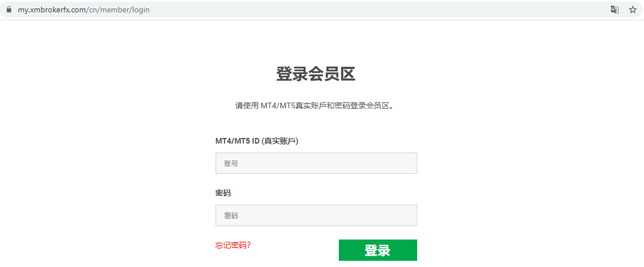Click the my.xmbrokerfx.com domain text
This screenshot has width=644, height=267.
52,10
